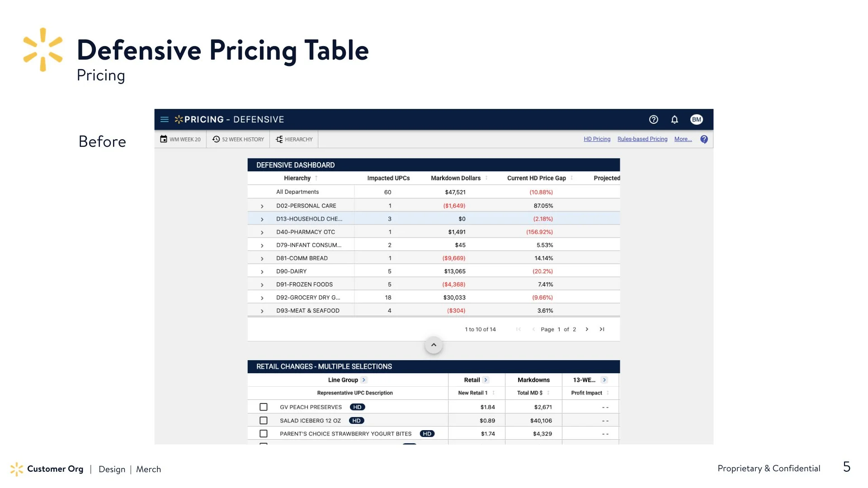Expand D81-Comm Bread row
The height and width of the screenshot is (488, 868).
pyautogui.click(x=262, y=258)
